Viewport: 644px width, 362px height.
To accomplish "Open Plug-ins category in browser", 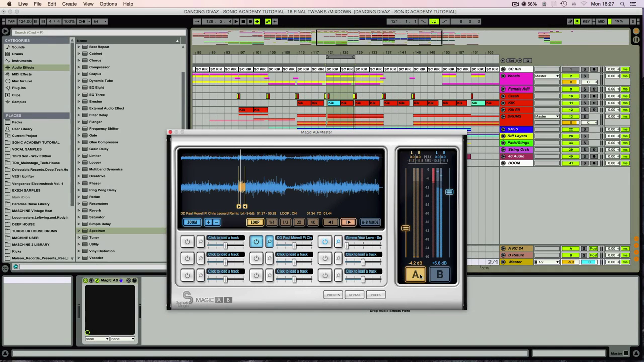I will pyautogui.click(x=19, y=88).
